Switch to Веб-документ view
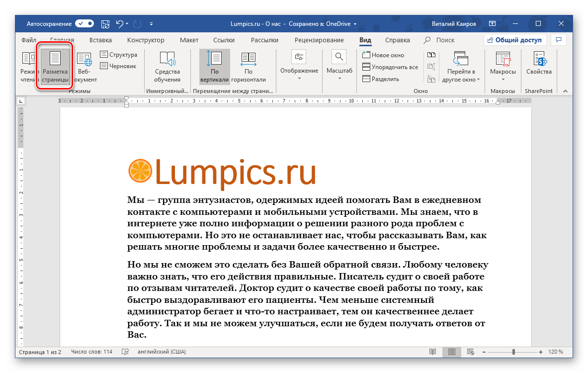This screenshot has height=373, width=588. (x=84, y=67)
